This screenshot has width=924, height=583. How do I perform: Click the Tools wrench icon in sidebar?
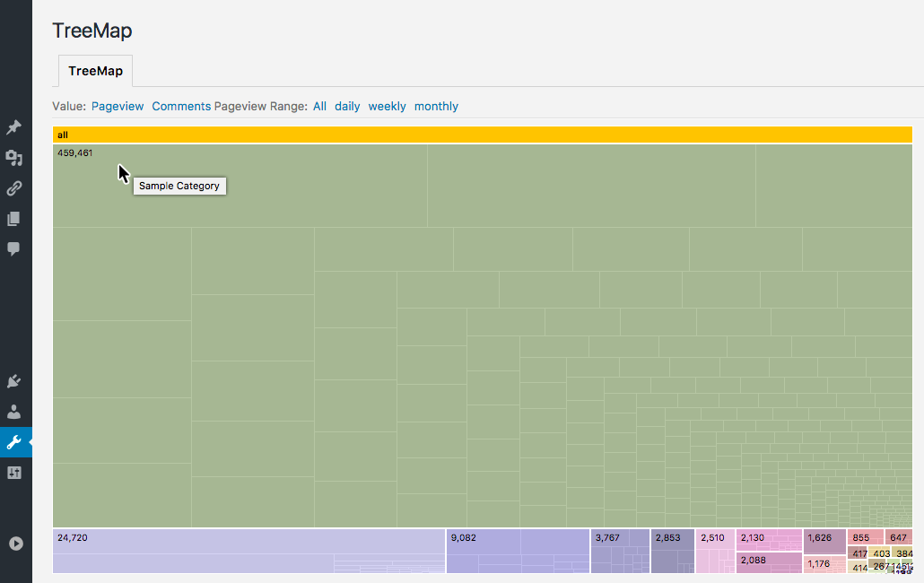tap(13, 442)
